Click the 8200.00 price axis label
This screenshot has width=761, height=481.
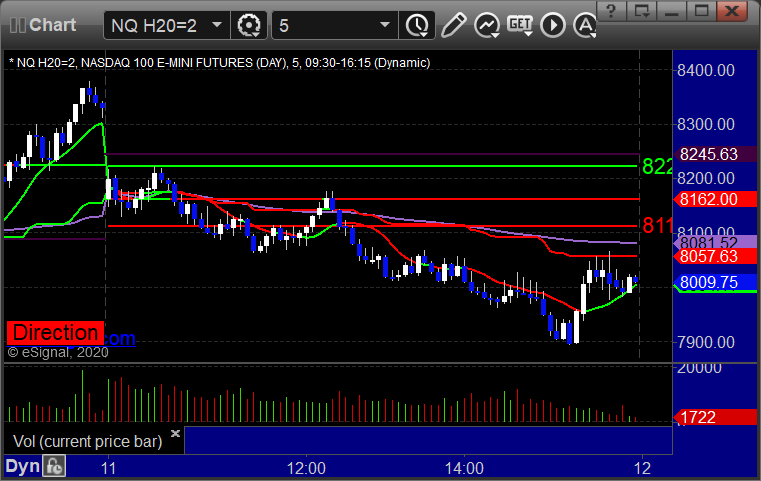(x=706, y=178)
